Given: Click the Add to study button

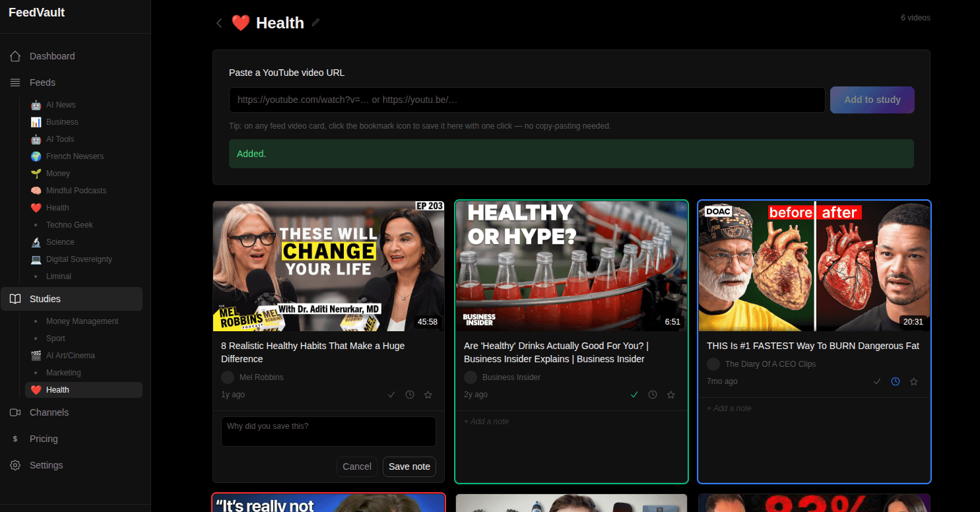Looking at the screenshot, I should (x=872, y=100).
